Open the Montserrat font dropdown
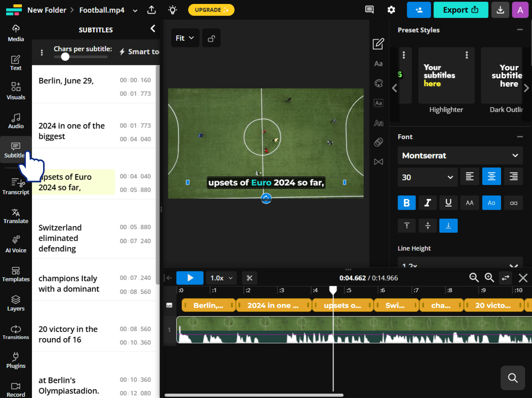Image resolution: width=532 pixels, height=398 pixels. [x=460, y=156]
